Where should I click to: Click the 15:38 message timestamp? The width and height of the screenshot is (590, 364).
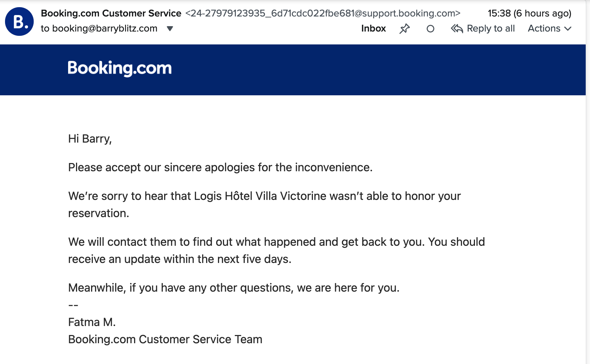click(x=529, y=13)
